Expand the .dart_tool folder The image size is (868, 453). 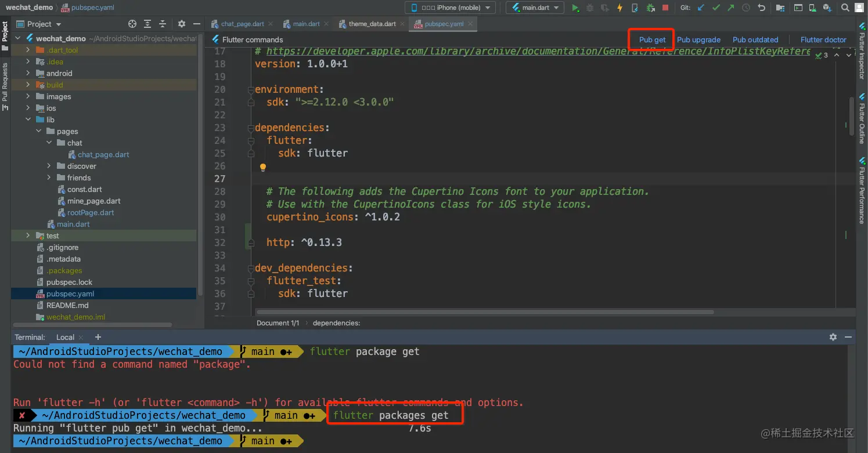point(28,50)
